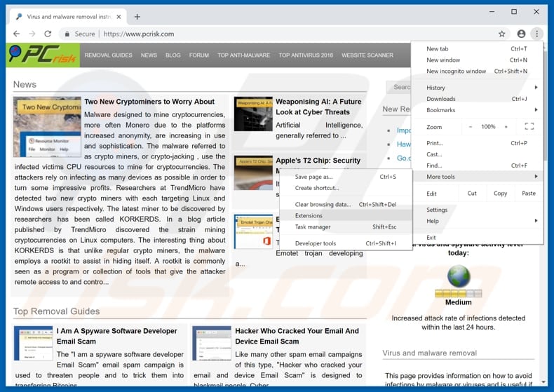This screenshot has height=392, width=554.
Task: Click Cut in the Edit row
Action: click(x=472, y=193)
